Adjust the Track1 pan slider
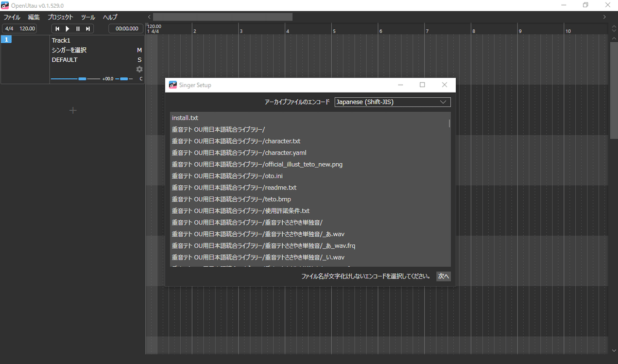The width and height of the screenshot is (618, 364). (124, 79)
